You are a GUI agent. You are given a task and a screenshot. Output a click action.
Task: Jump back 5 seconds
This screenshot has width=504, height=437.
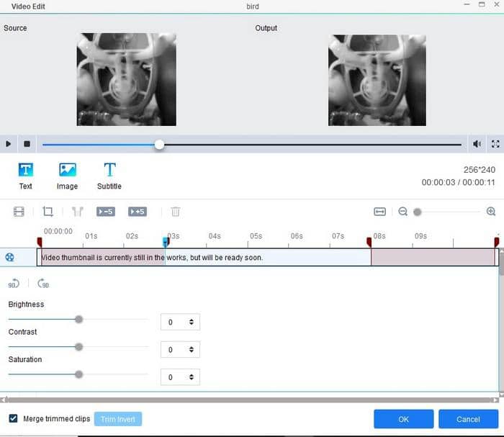106,212
